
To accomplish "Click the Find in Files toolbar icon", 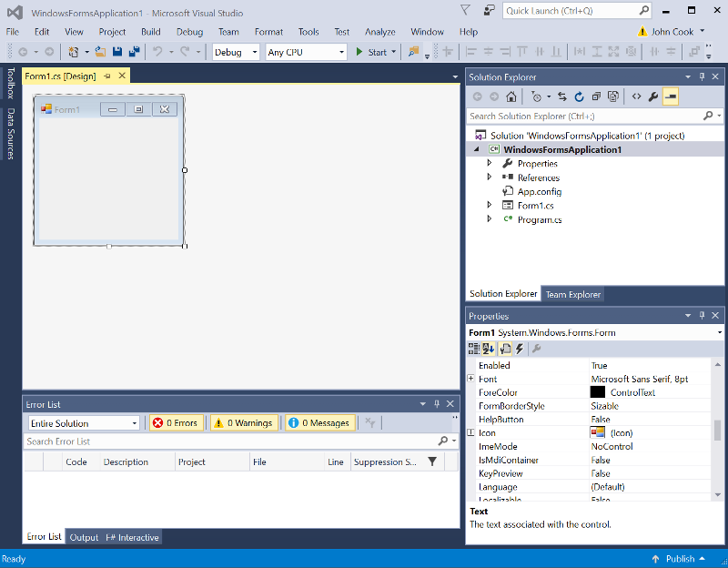I will coord(413,52).
